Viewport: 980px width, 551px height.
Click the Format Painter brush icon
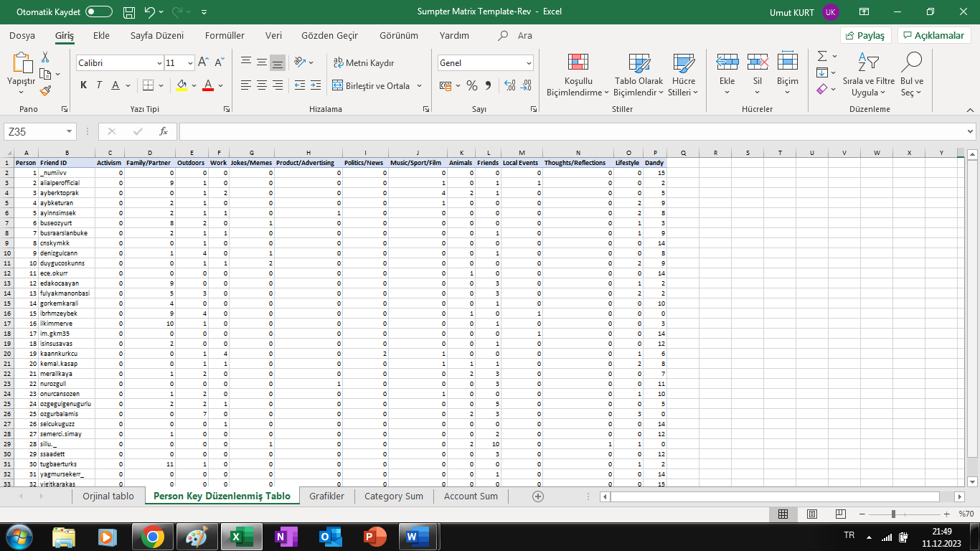click(x=45, y=91)
